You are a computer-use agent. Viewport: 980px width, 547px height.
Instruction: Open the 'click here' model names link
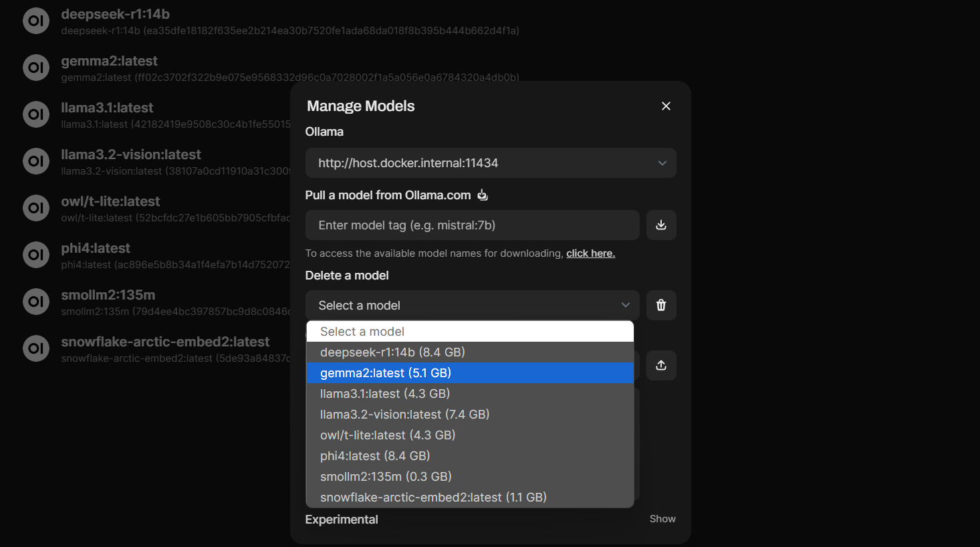click(x=590, y=253)
